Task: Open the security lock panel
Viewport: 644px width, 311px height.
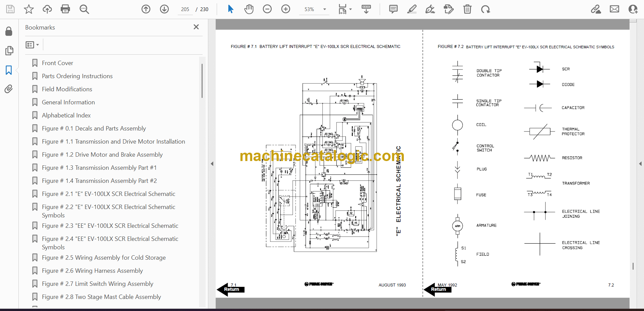Action: tap(9, 32)
